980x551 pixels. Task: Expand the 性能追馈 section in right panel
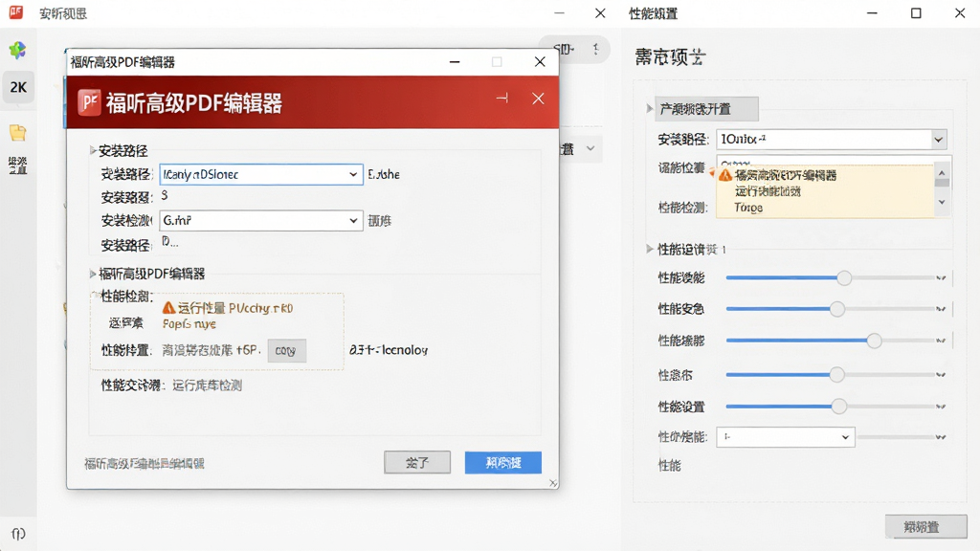pyautogui.click(x=650, y=249)
